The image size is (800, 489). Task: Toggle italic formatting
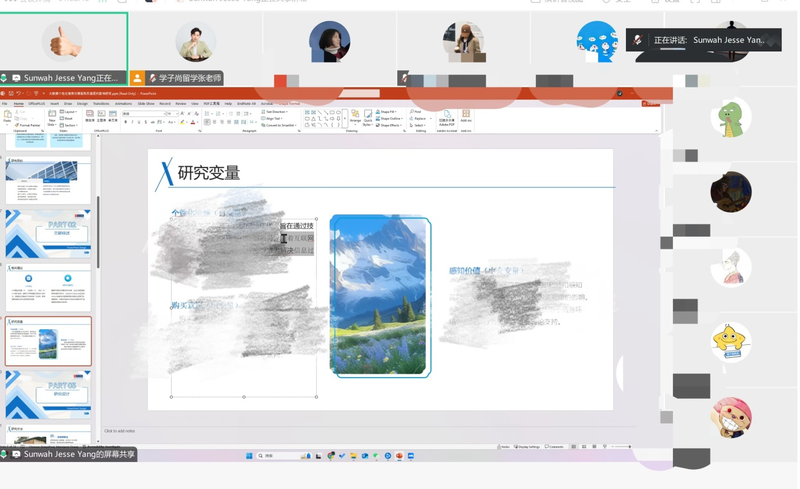[x=132, y=122]
